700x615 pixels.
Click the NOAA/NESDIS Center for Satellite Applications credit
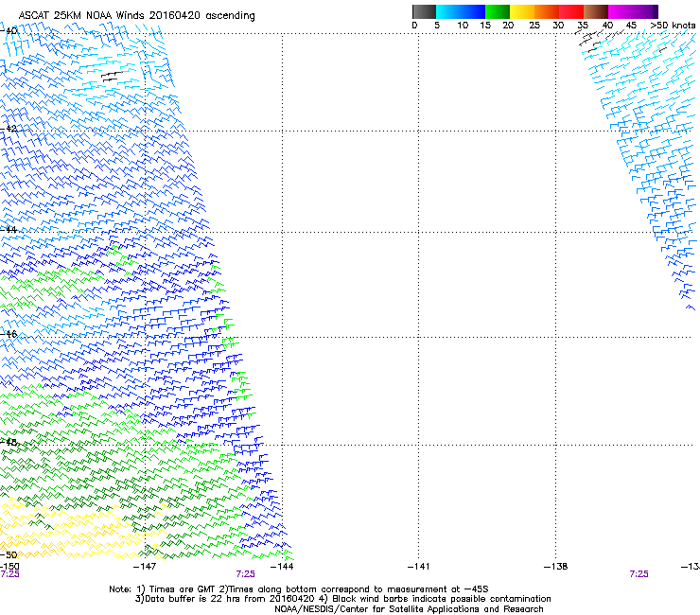tap(409, 609)
